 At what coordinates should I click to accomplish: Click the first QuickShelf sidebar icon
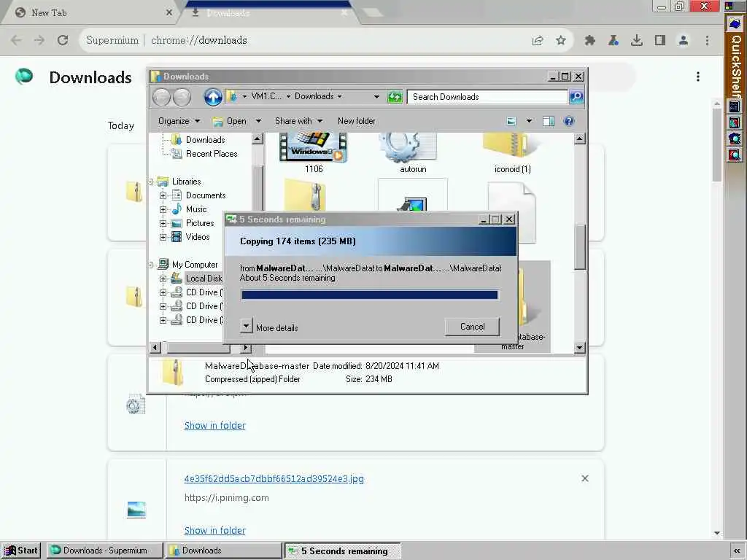[x=735, y=24]
